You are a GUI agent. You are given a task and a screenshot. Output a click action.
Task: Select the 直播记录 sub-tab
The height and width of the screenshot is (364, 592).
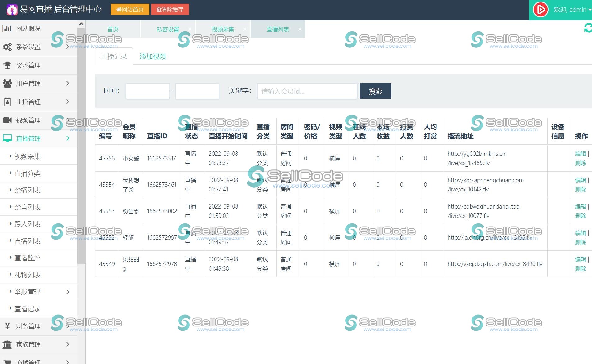(114, 56)
